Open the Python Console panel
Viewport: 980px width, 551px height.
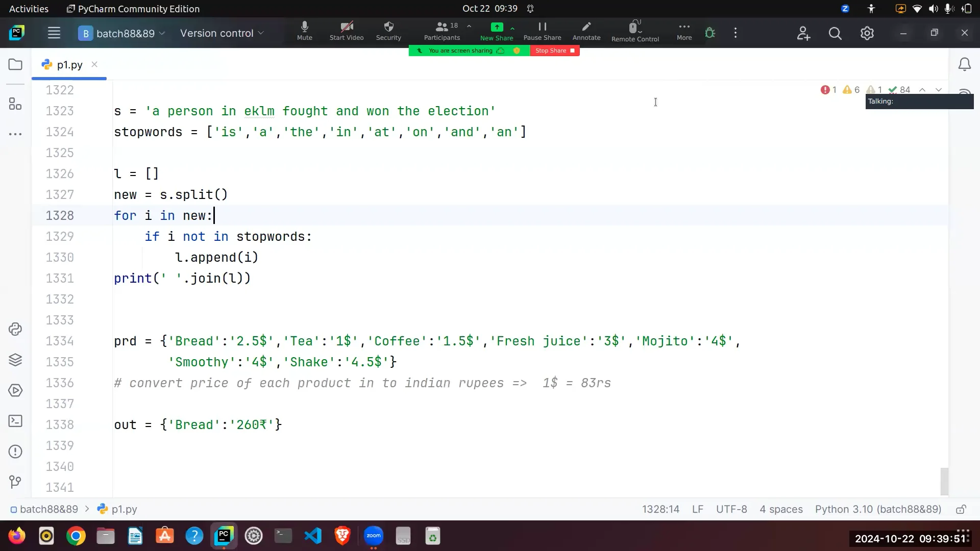15,329
